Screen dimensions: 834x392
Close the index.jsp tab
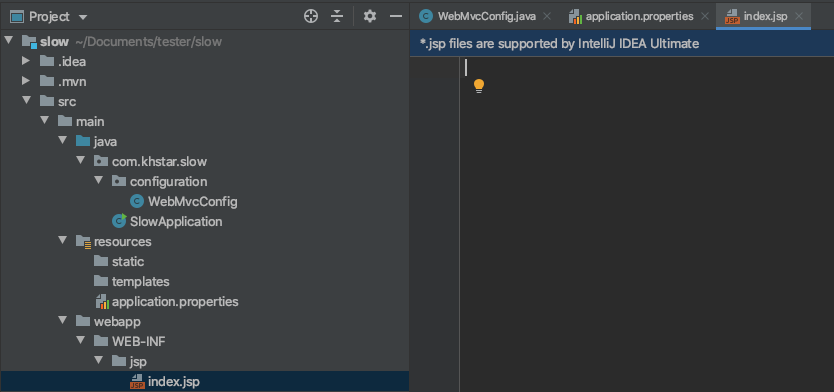click(x=798, y=16)
